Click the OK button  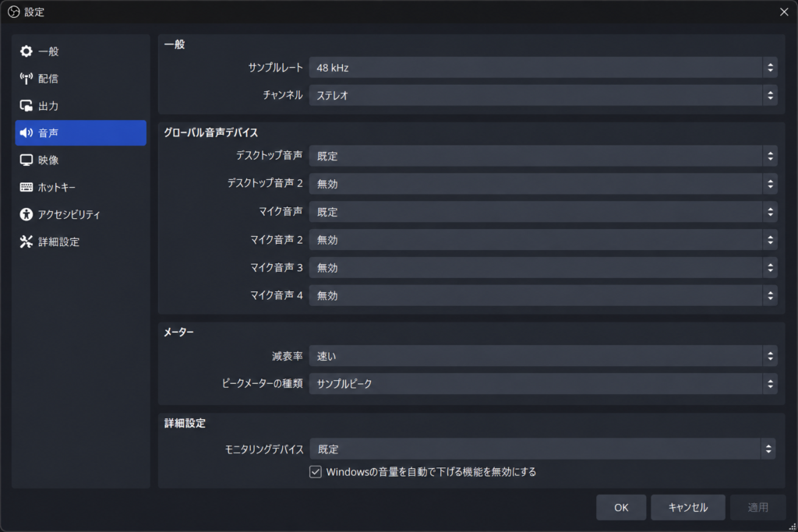[621, 508]
